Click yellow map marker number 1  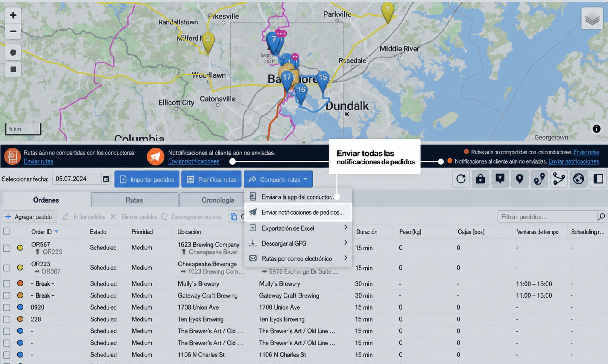click(388, 12)
